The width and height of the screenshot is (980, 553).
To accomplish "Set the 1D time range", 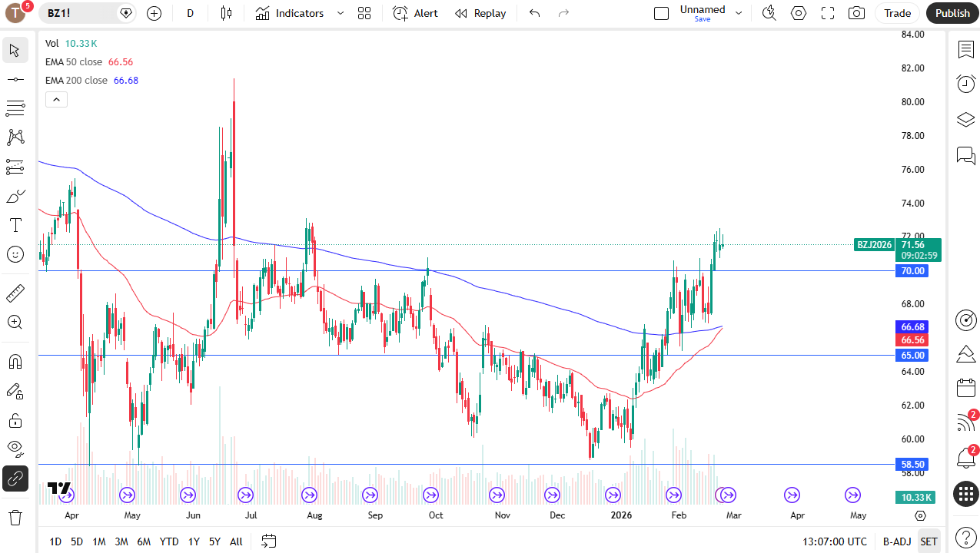I will [x=55, y=541].
